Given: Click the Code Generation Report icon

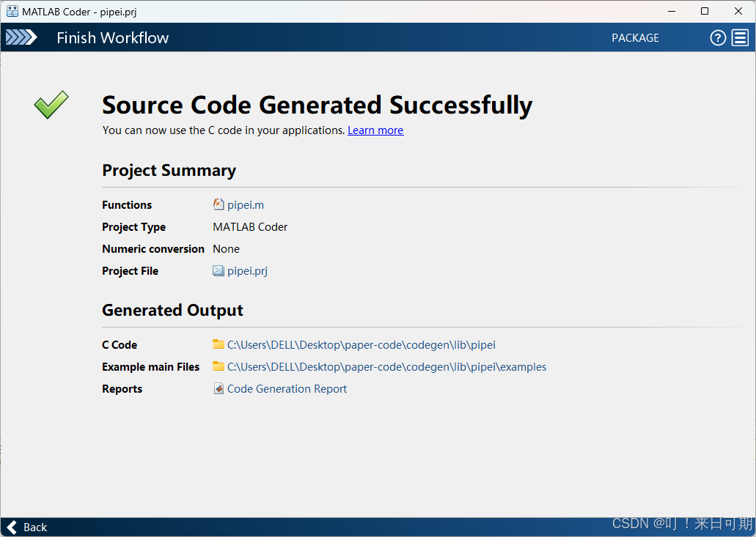Looking at the screenshot, I should (219, 389).
